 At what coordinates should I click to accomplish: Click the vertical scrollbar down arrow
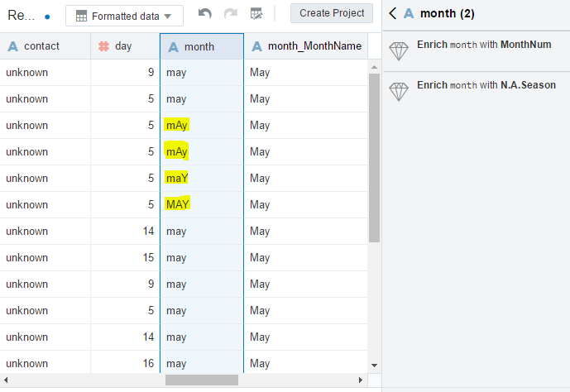375,366
